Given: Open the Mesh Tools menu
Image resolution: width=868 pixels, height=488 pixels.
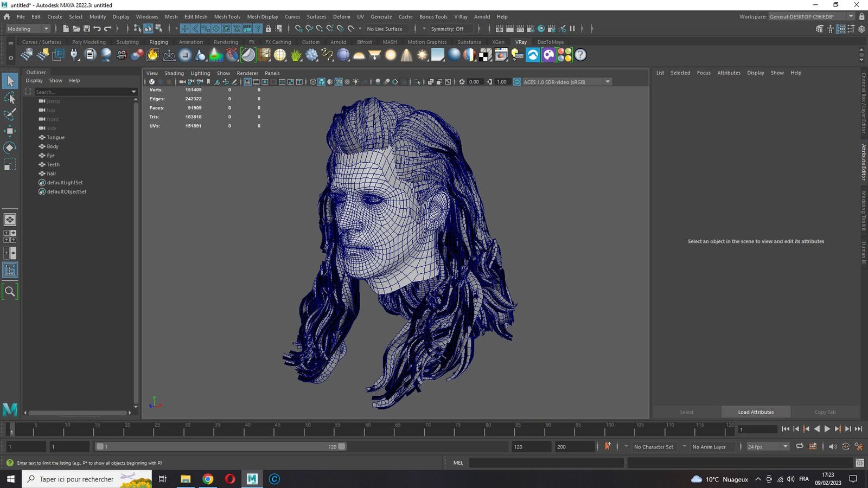Looking at the screenshot, I should (x=227, y=17).
